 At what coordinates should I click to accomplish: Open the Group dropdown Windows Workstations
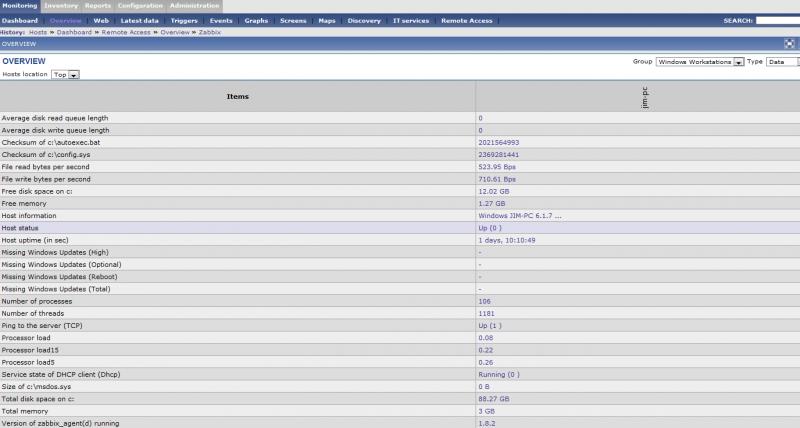[x=699, y=62]
